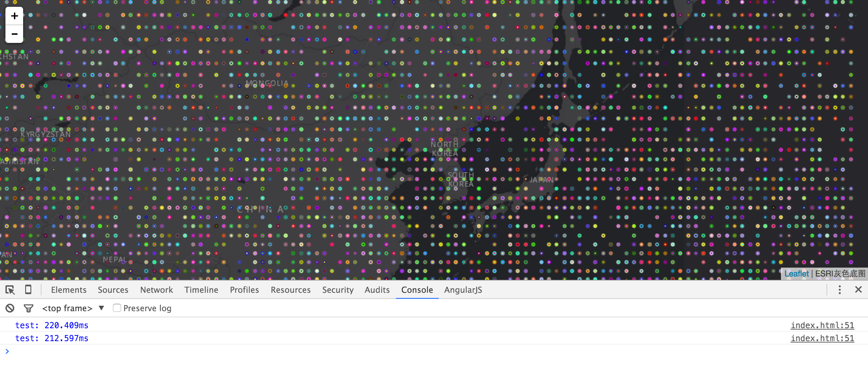
Task: Zoom out on the Leaflet map
Action: (x=14, y=34)
